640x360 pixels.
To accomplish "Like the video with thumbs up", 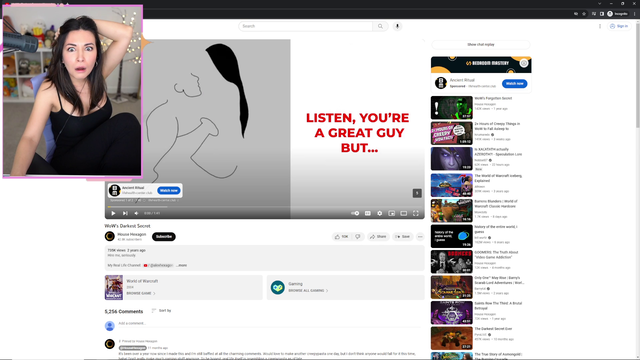I will click(342, 237).
